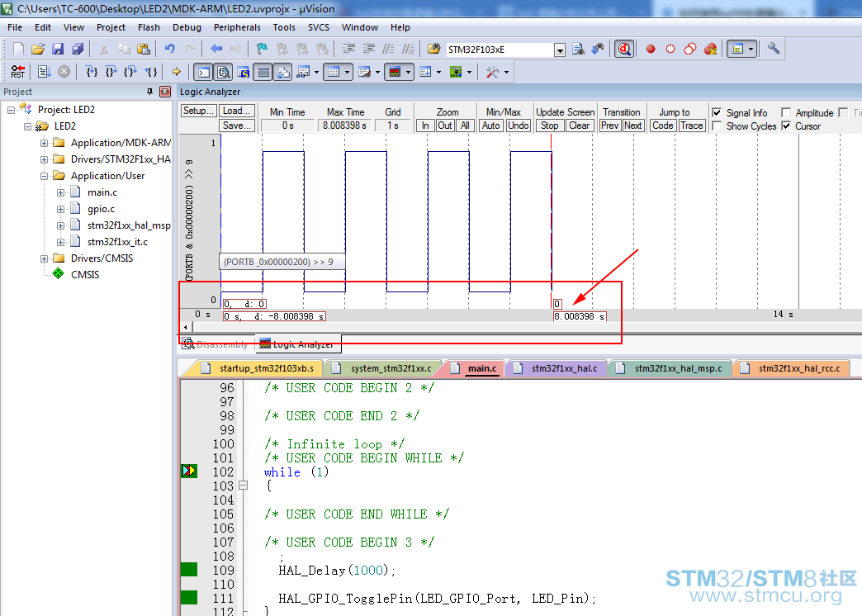This screenshot has width=862, height=616.
Task: Open the debug Toolbox dropdown arrow
Action: point(506,72)
